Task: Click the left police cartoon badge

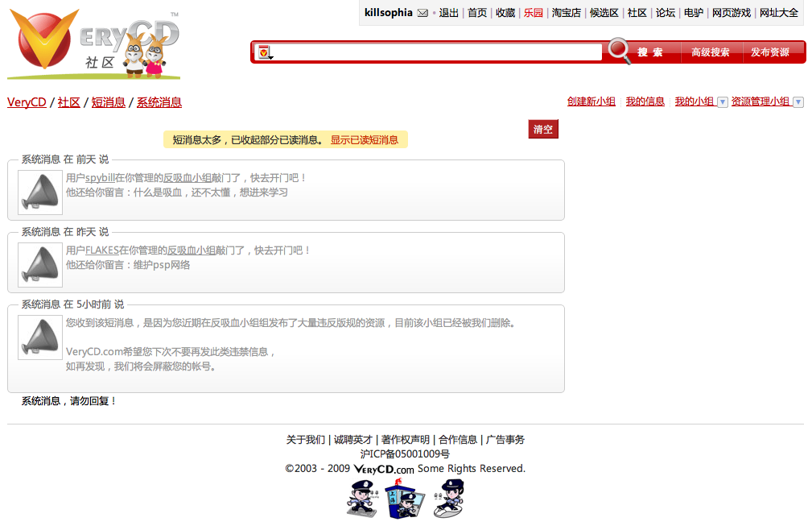Action: pos(363,498)
